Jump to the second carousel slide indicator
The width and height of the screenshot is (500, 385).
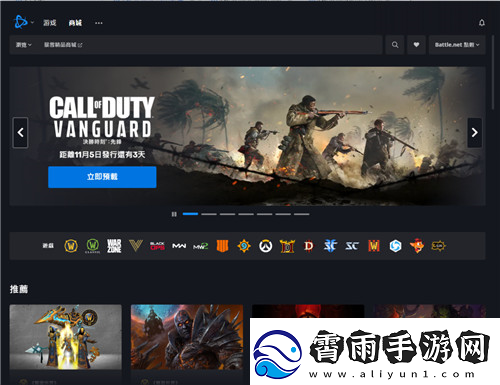point(209,214)
